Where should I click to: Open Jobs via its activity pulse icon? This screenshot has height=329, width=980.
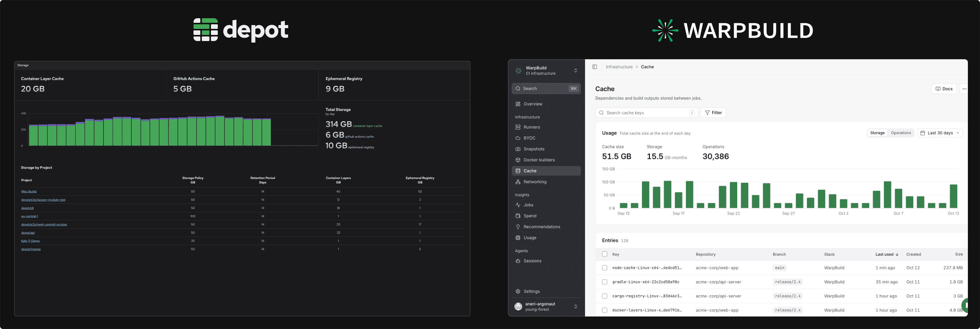click(x=518, y=205)
